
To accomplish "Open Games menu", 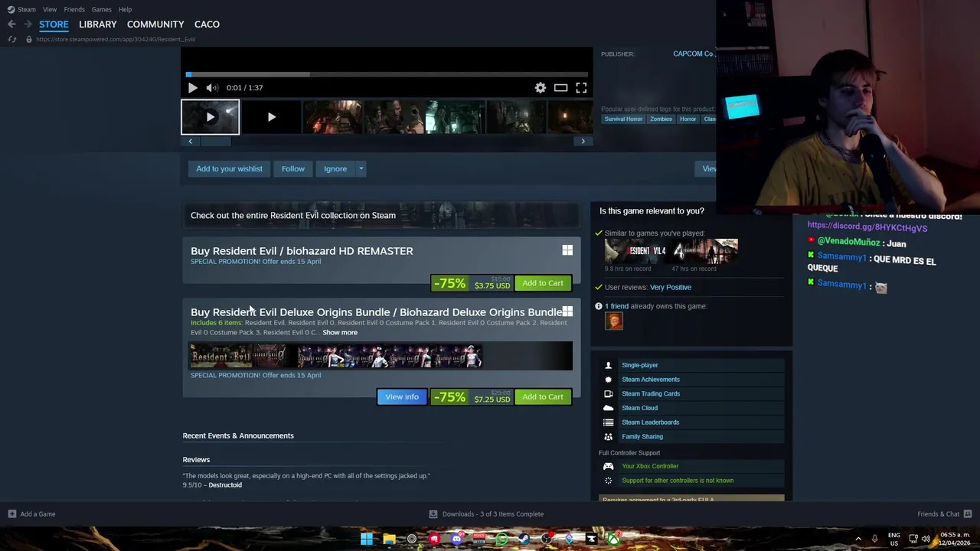I will click(x=101, y=9).
